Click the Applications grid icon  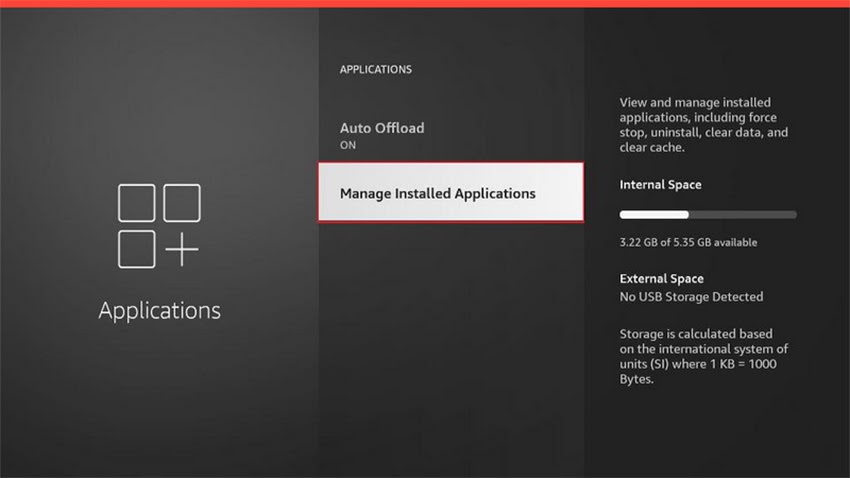(159, 225)
